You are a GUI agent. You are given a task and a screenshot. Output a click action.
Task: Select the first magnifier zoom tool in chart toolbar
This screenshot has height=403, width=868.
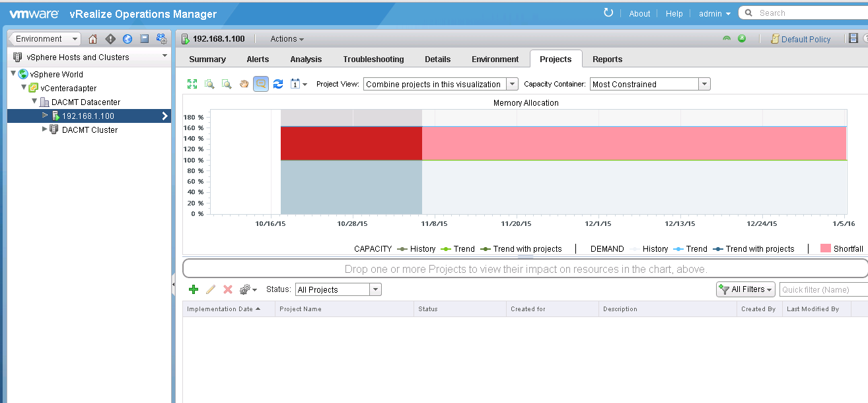209,84
